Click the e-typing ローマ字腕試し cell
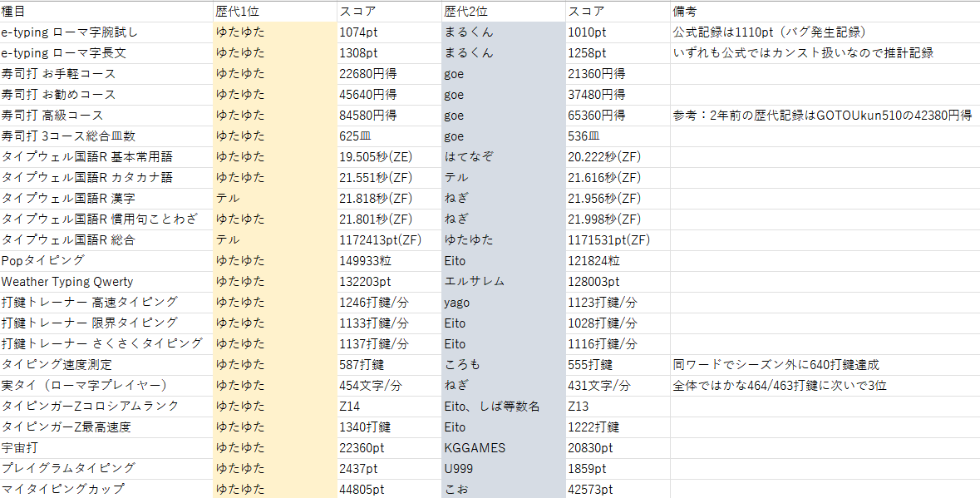Viewport: 980px width, 498px height. [x=106, y=32]
